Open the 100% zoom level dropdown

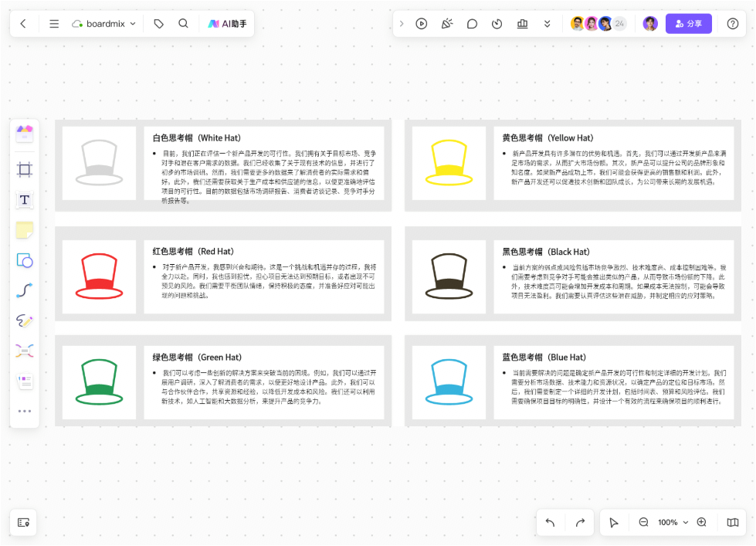[673, 522]
